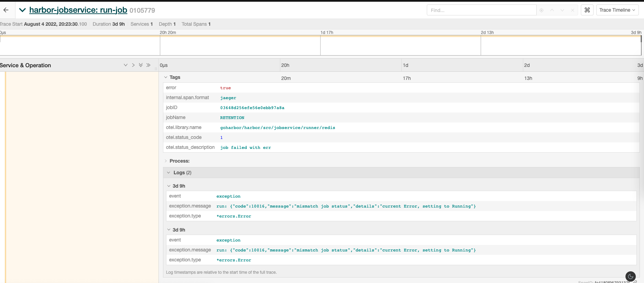Click otel.status_code value 1
Viewport: 644px width, 283px height.
click(x=221, y=138)
